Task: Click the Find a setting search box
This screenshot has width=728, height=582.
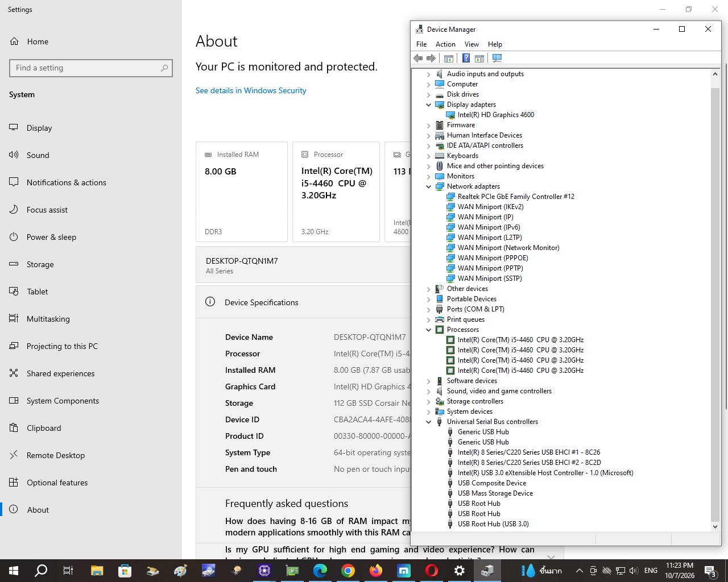Action: coord(91,68)
